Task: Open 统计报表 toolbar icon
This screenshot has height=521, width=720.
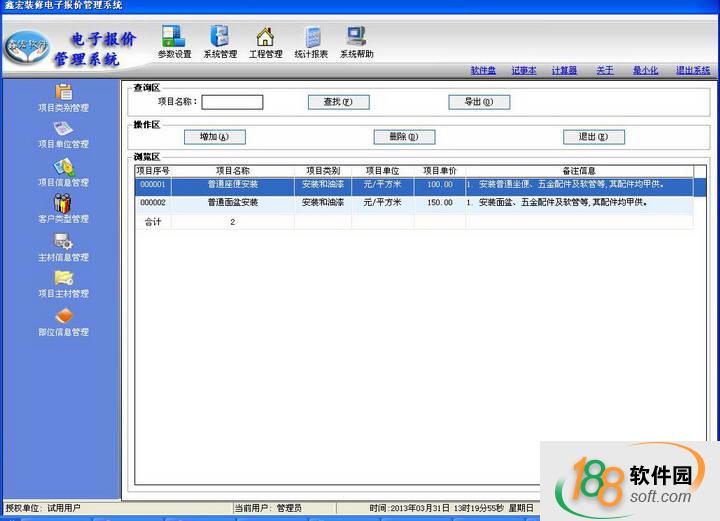Action: pos(311,38)
